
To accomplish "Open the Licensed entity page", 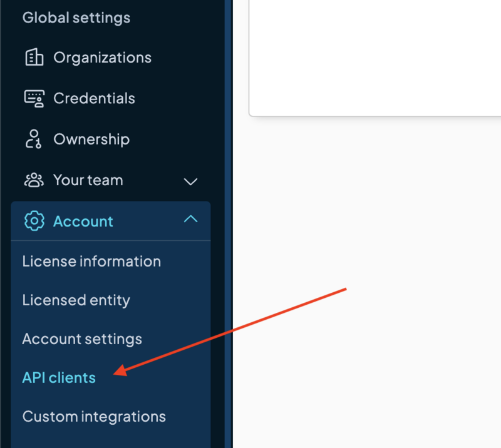I will tap(76, 300).
